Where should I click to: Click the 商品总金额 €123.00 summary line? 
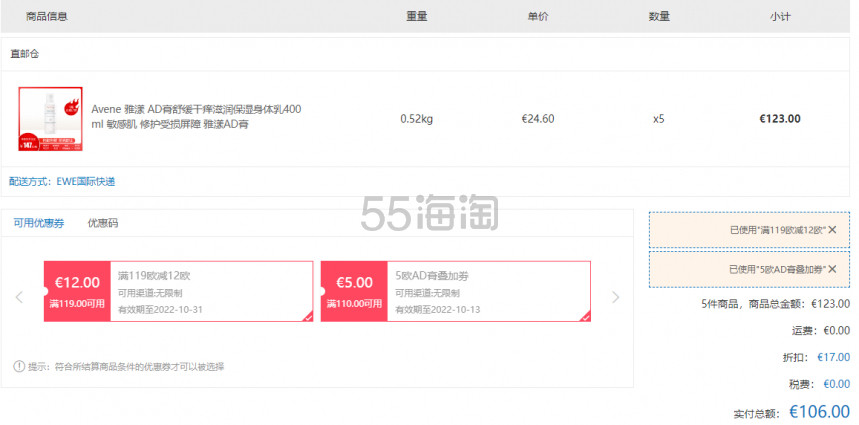[775, 303]
